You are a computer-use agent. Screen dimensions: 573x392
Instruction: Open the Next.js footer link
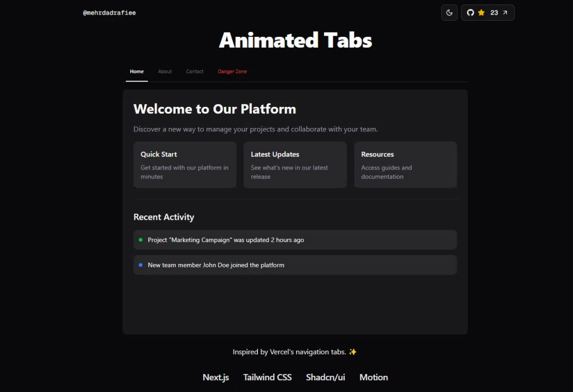pyautogui.click(x=216, y=377)
